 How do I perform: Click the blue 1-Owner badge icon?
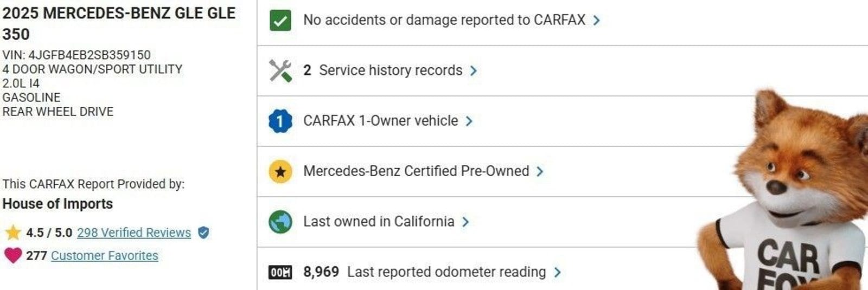[280, 121]
